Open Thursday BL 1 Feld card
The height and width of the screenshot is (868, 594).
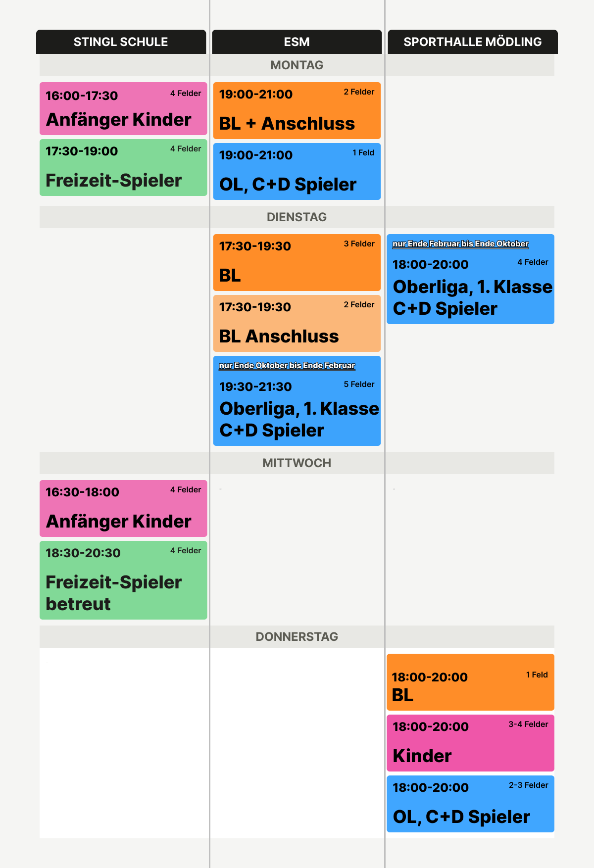(x=470, y=682)
